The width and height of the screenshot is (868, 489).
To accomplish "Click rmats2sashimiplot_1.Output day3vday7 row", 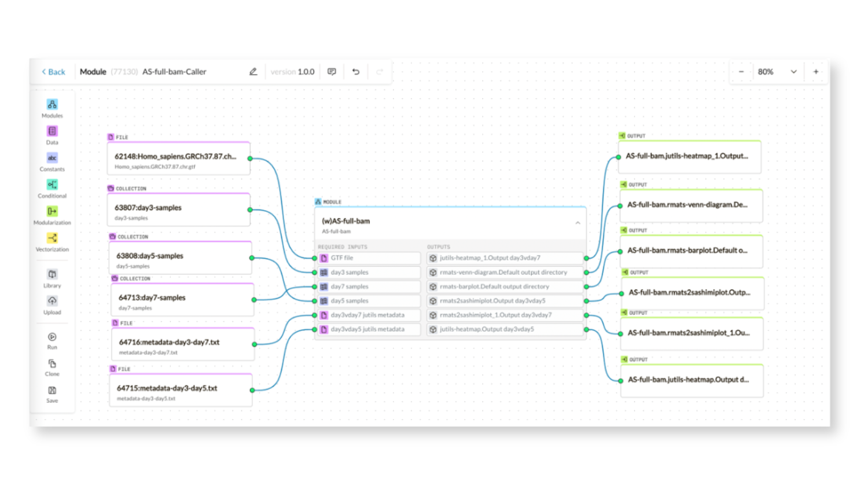I will point(505,315).
